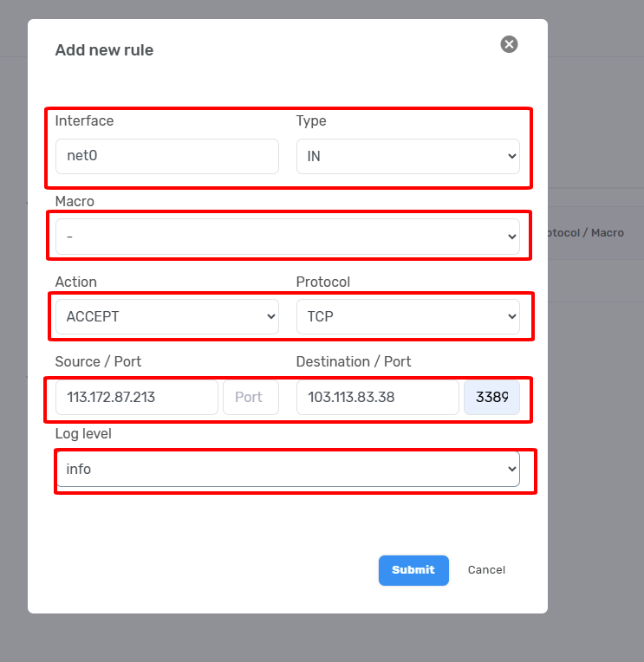Expand the Macro dropdown

[287, 237]
